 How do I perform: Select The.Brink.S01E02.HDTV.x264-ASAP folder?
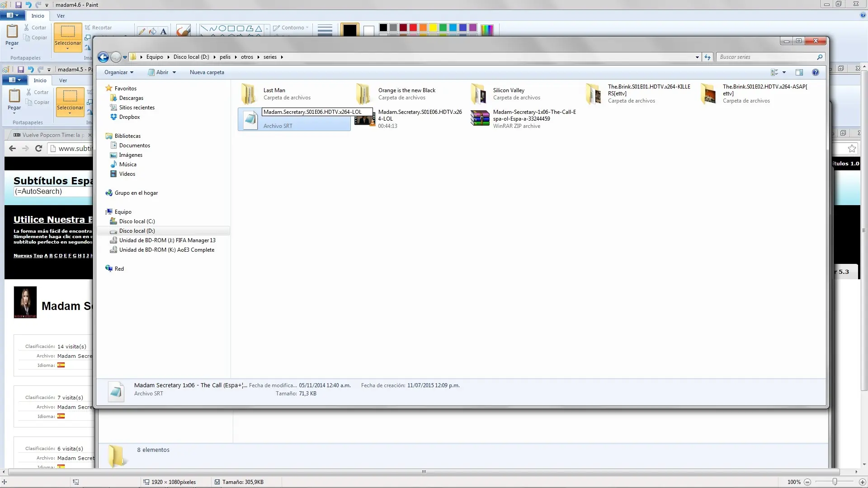click(x=753, y=94)
